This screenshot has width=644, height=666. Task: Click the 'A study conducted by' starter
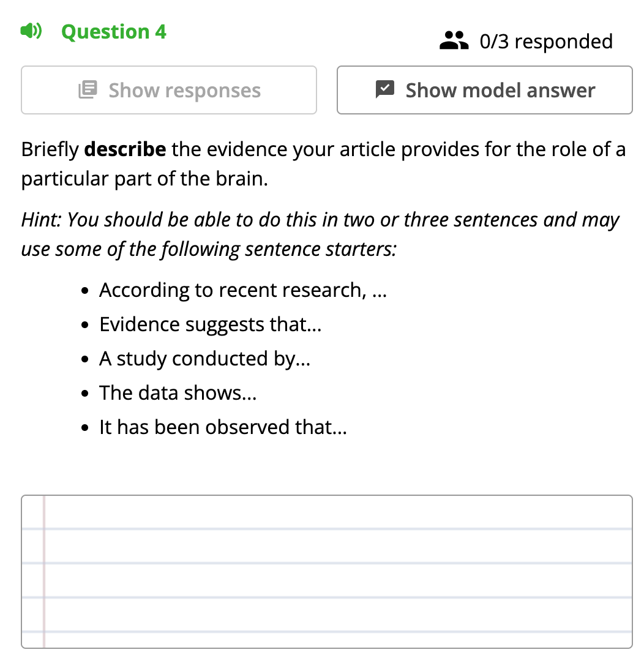[204, 359]
